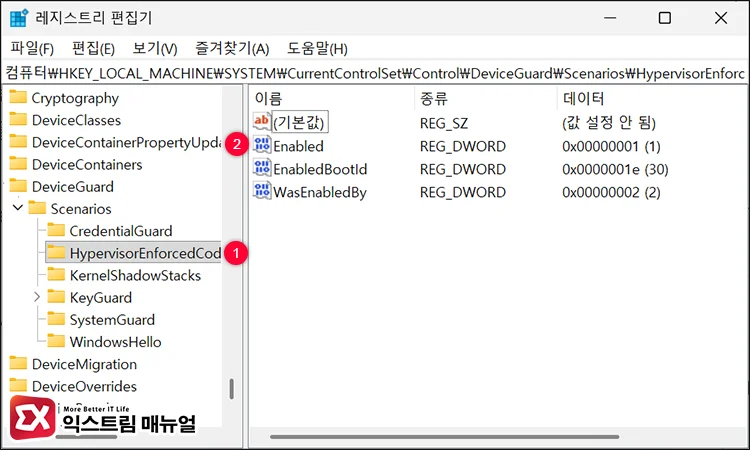The width and height of the screenshot is (750, 450).
Task: Click the Registry Editor app icon in title bar
Action: tap(19, 18)
